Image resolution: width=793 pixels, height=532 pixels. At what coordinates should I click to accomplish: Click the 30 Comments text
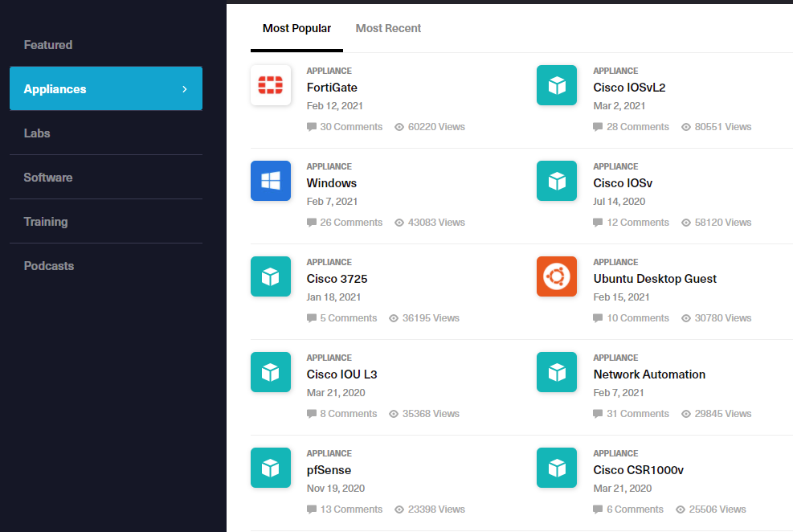[x=351, y=127]
